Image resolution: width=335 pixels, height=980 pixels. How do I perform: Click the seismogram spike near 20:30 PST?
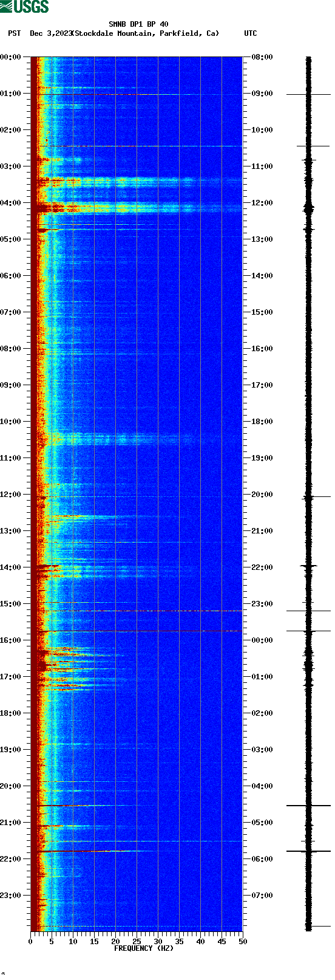308,806
